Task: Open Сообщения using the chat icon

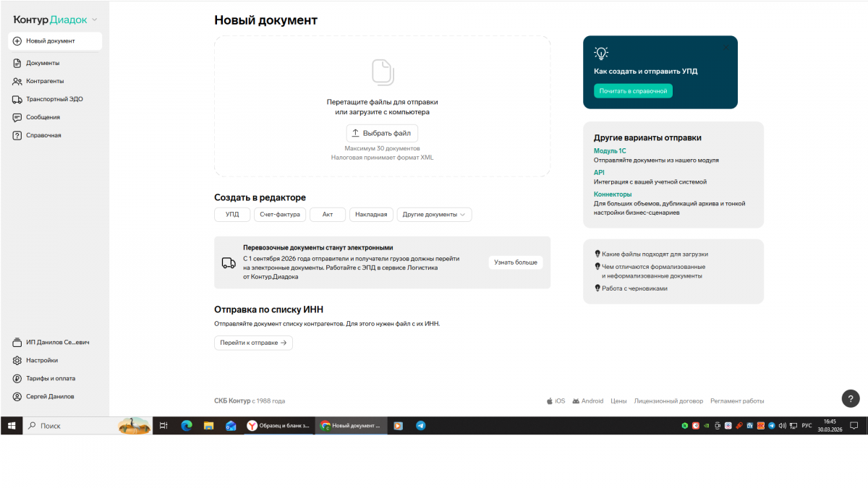Action: click(x=17, y=117)
